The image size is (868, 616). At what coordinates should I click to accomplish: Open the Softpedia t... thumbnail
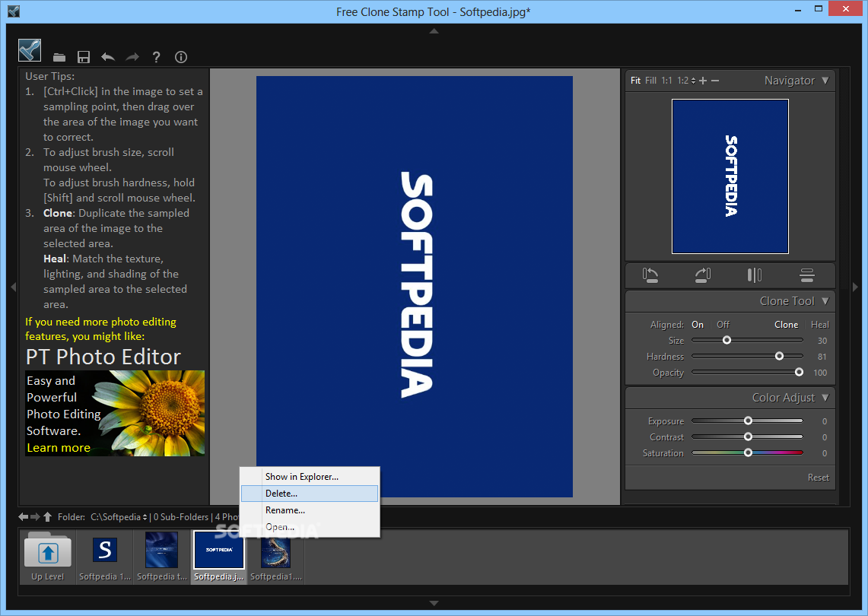coord(161,557)
